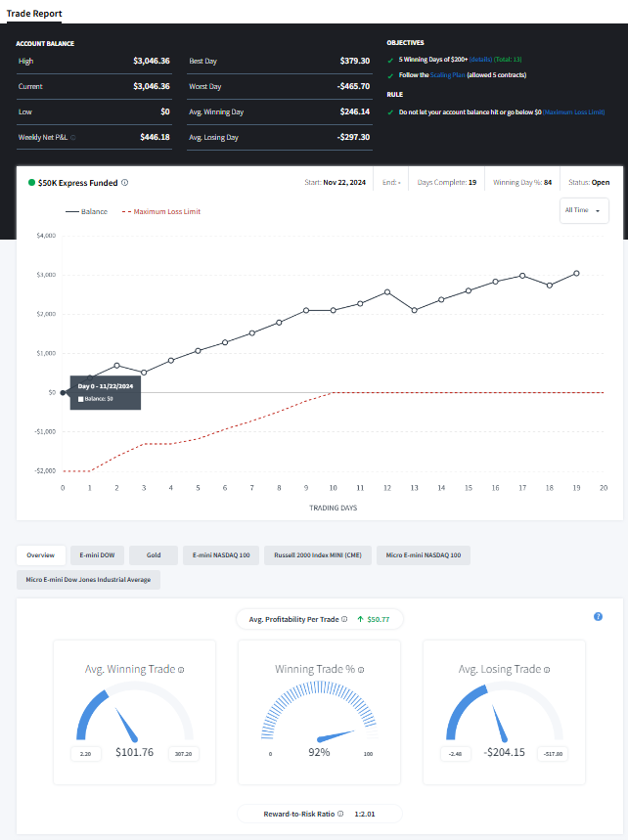Click the Status: Open field
Image resolution: width=628 pixels, height=840 pixels.
point(589,183)
